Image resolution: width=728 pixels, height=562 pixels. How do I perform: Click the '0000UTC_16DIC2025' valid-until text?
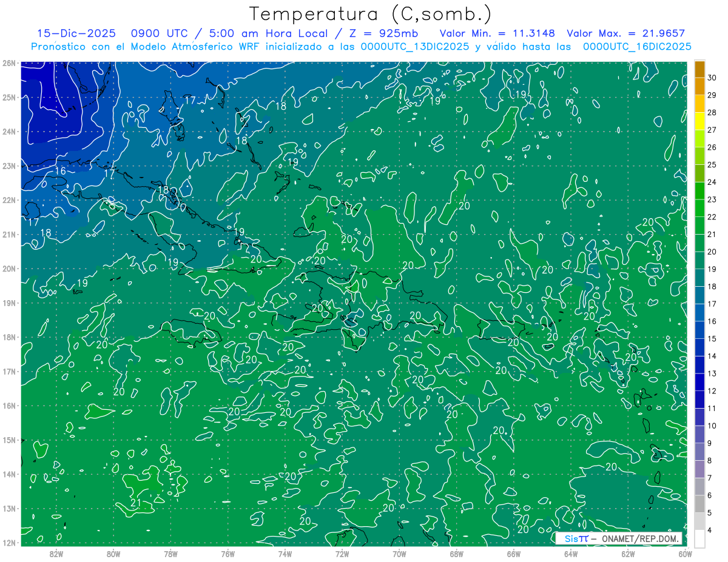637,46
